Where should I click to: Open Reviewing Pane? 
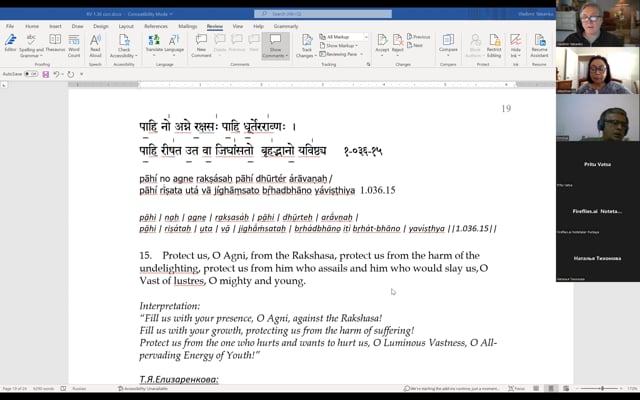[x=338, y=54]
